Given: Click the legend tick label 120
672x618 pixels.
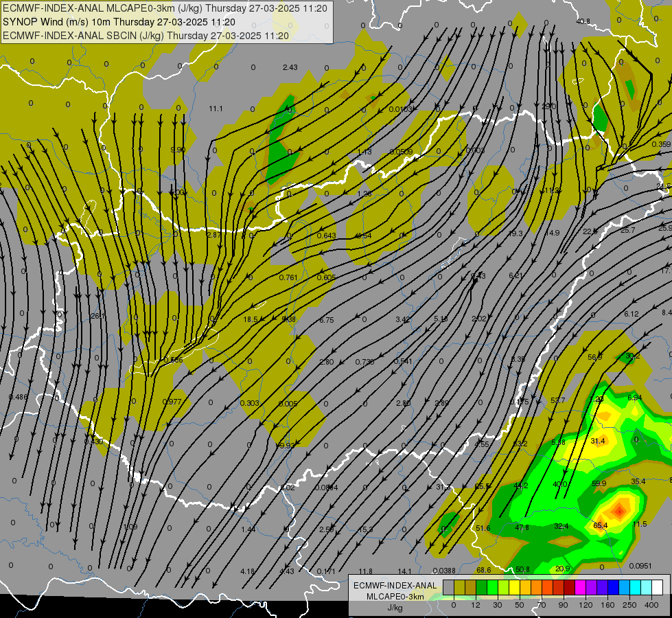Looking at the screenshot, I should click(x=586, y=605).
